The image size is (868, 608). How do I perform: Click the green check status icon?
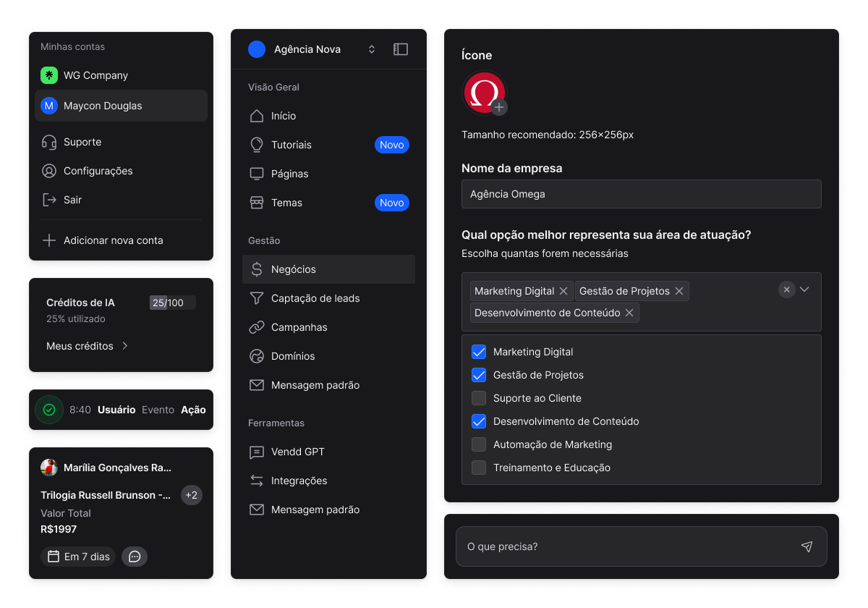tap(49, 410)
